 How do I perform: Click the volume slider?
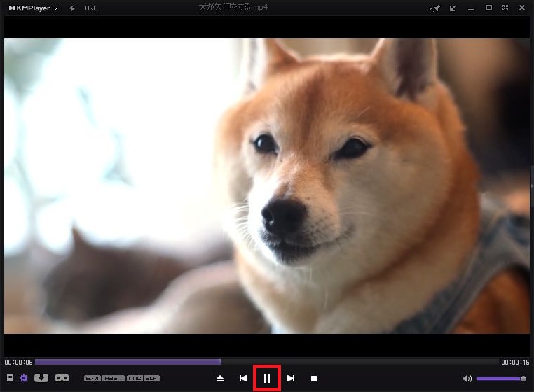click(x=500, y=379)
